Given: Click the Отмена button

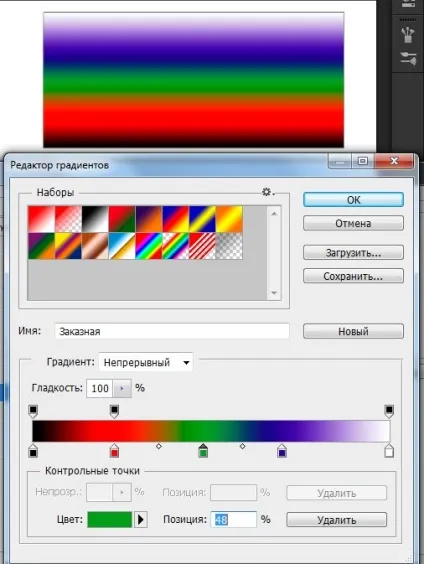Looking at the screenshot, I should point(353,223).
